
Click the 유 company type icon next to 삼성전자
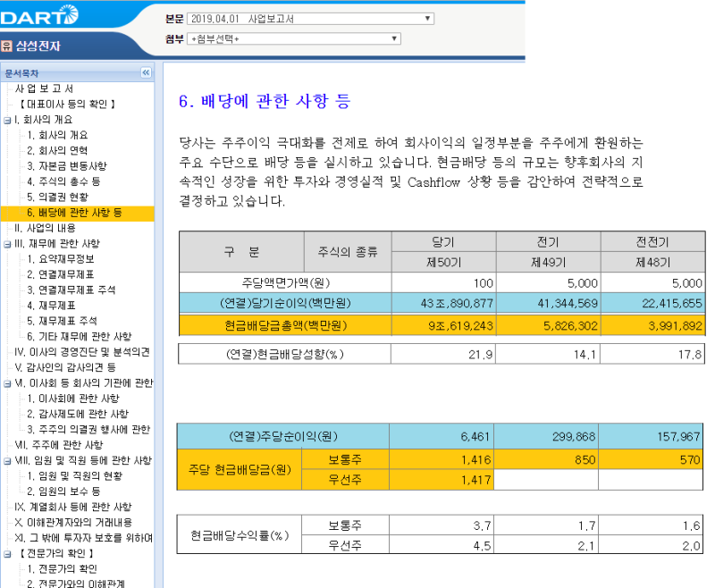tap(6, 46)
